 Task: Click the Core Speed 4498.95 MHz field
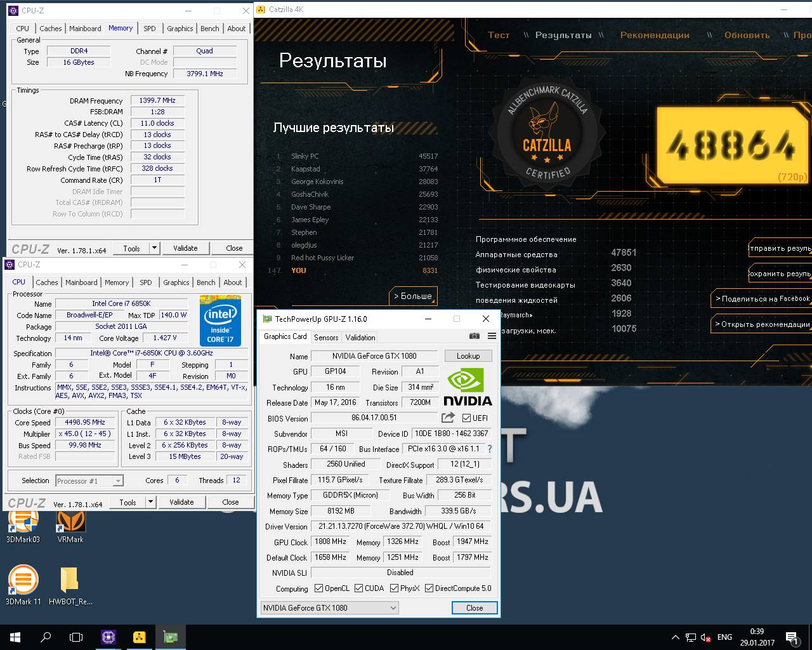click(x=85, y=422)
